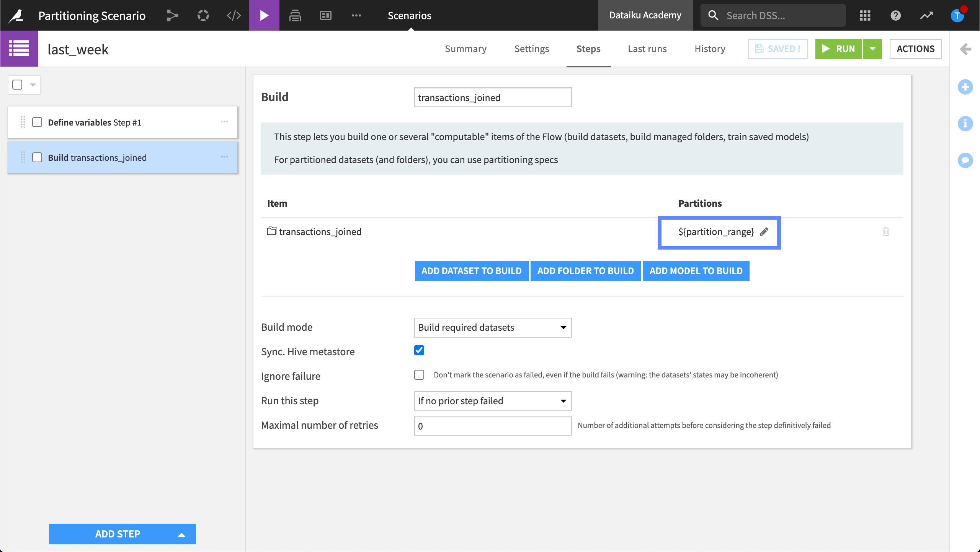Open the applications grid menu icon
The width and height of the screenshot is (980, 552).
[x=865, y=15]
